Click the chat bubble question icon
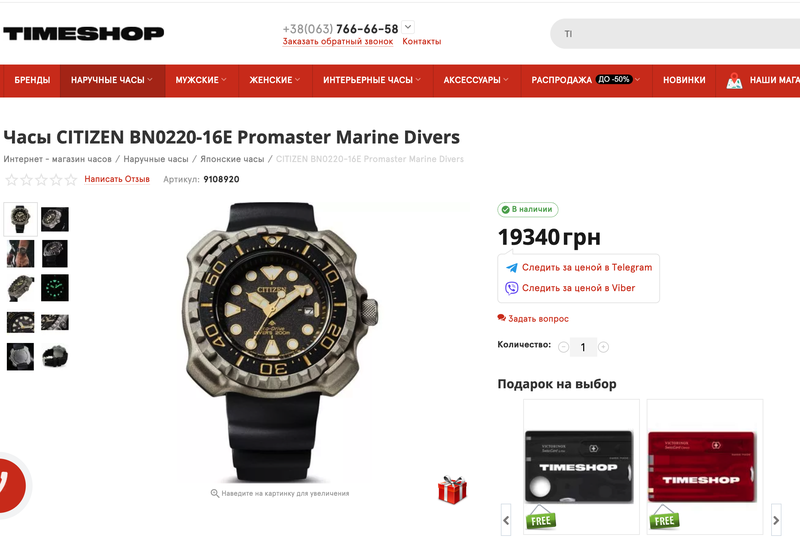Image resolution: width=800 pixels, height=539 pixels. pos(502,318)
